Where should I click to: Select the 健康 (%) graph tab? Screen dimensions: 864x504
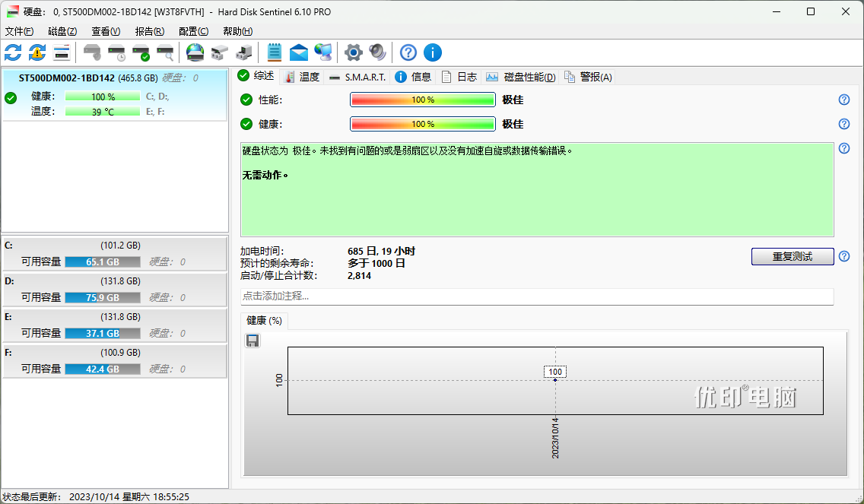265,321
